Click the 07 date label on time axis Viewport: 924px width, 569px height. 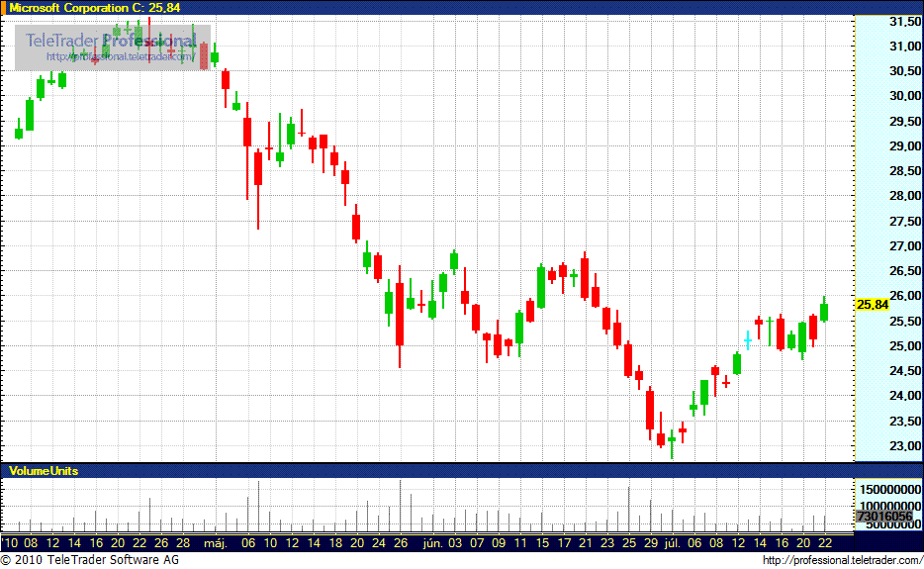[477, 543]
